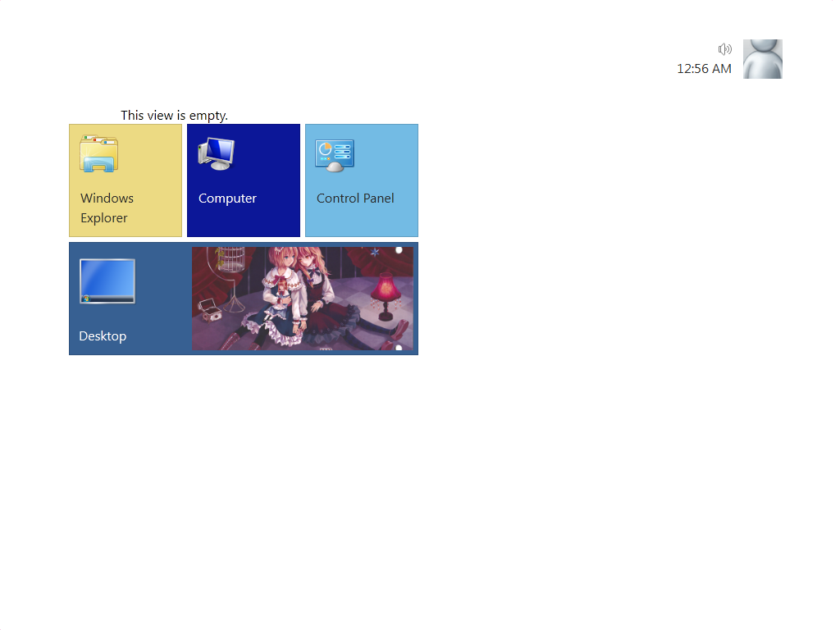Click the anime wallpaper preview thumbnail
This screenshot has height=630, width=840.
click(x=303, y=299)
